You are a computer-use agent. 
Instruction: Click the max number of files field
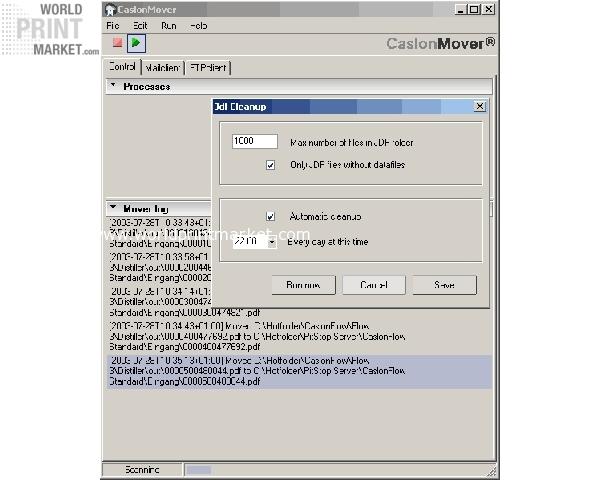pyautogui.click(x=254, y=141)
